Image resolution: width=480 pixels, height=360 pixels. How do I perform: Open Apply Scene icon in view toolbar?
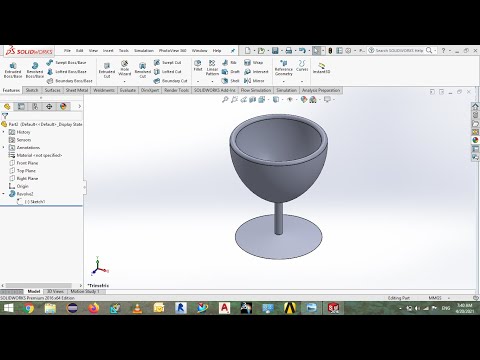point(313,99)
